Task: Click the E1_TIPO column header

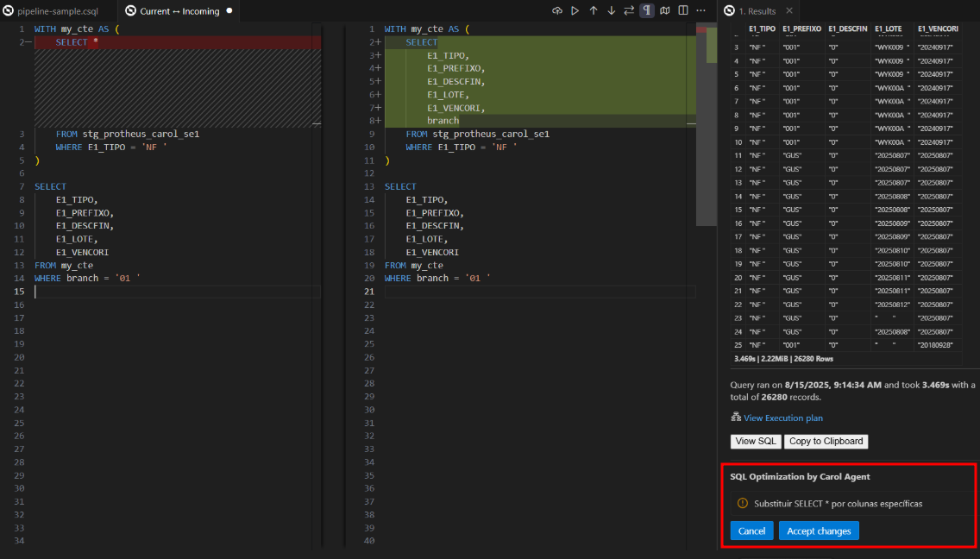Action: [x=762, y=28]
